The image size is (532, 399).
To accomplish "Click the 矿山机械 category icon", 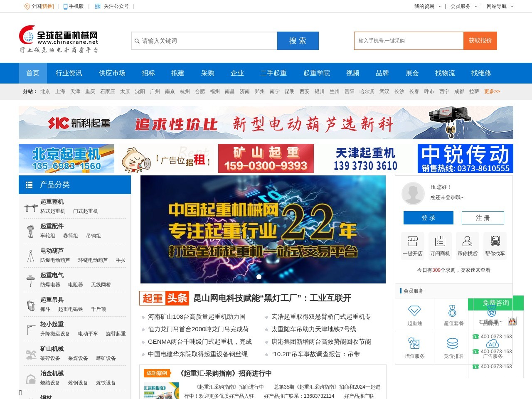I will (31, 354).
